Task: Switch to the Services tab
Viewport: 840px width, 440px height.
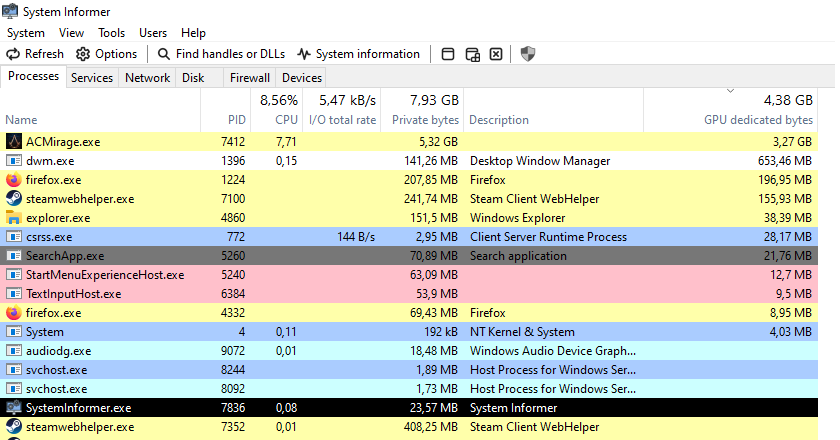Action: coord(92,78)
